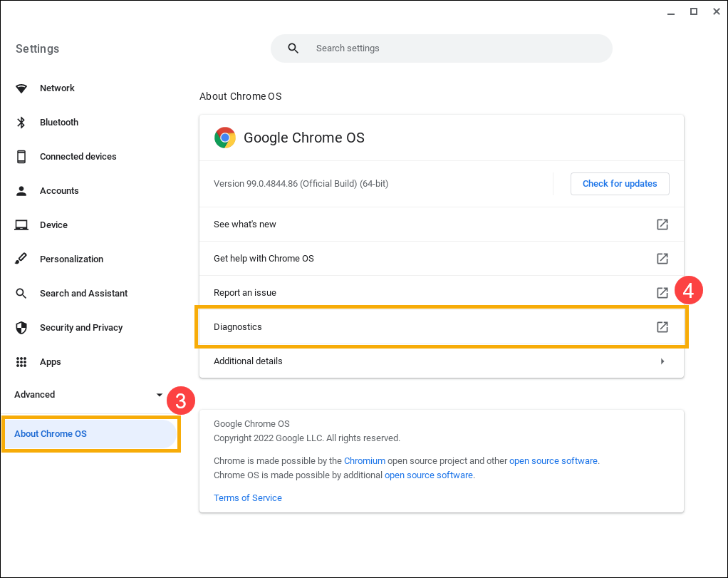728x578 pixels.
Task: Click Advanced label in sidebar
Action: pyautogui.click(x=34, y=394)
